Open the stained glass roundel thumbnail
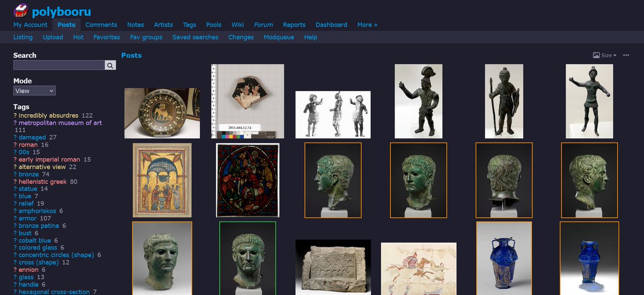The image size is (644, 295). pyautogui.click(x=247, y=181)
